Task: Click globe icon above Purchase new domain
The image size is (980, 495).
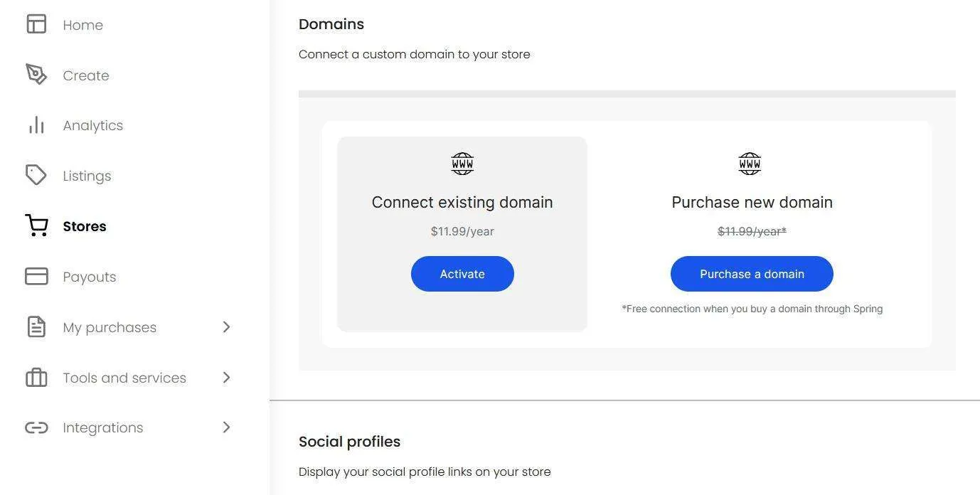Action: click(x=750, y=164)
